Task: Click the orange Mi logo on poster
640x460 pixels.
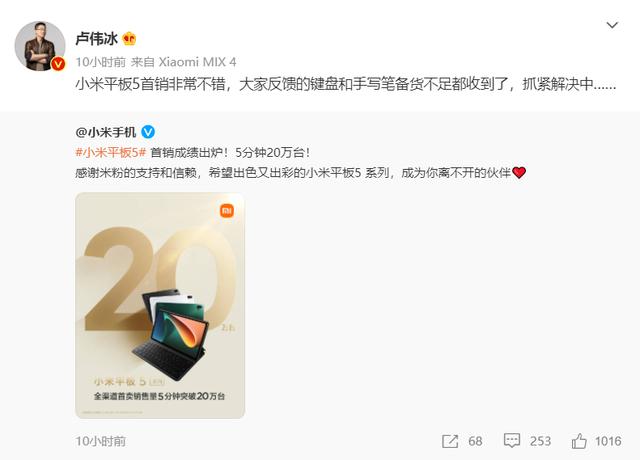Action: pos(227,211)
